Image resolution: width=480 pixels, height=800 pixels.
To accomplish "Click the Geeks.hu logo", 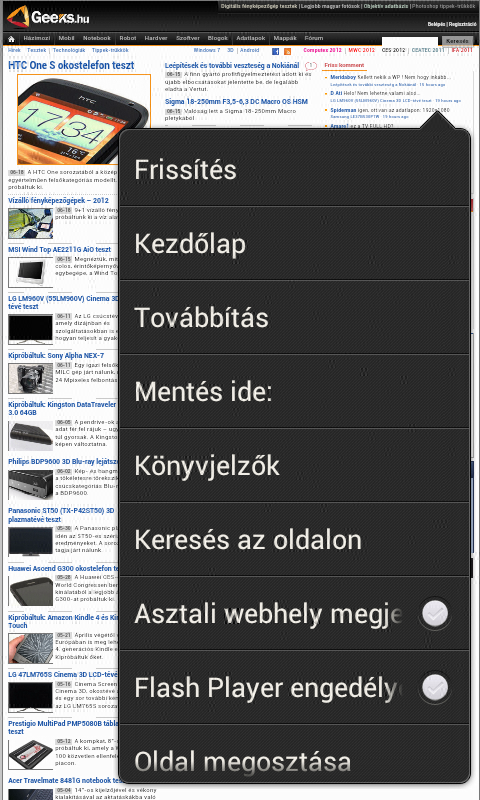I will (48, 17).
